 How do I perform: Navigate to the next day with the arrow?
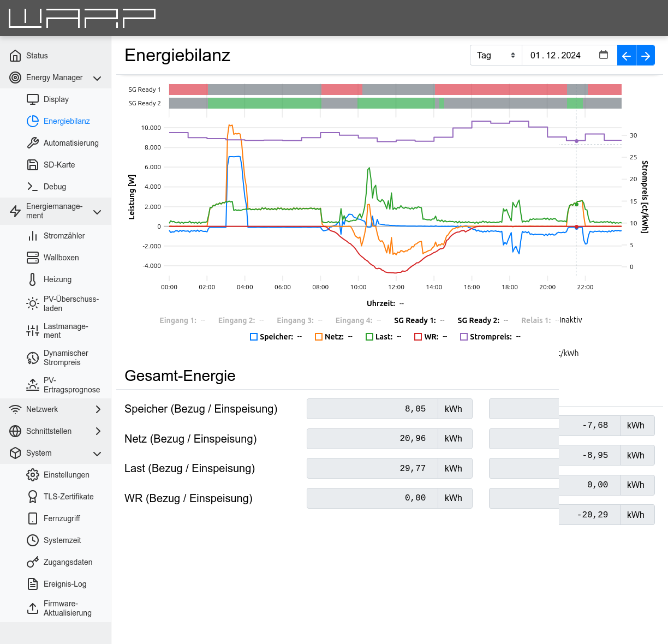646,55
